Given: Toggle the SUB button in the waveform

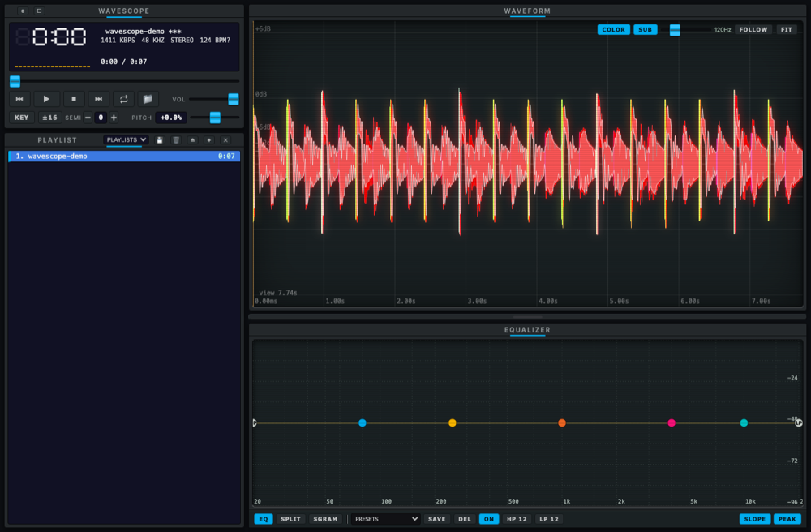Looking at the screenshot, I should tap(645, 29).
